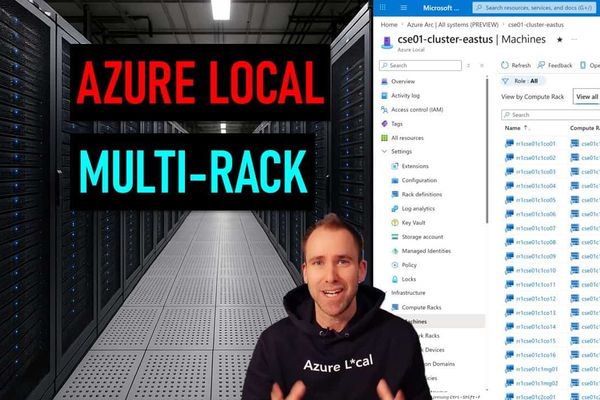Click the Log analytics icon
Viewport: 600px width, 400px height.
click(x=395, y=209)
